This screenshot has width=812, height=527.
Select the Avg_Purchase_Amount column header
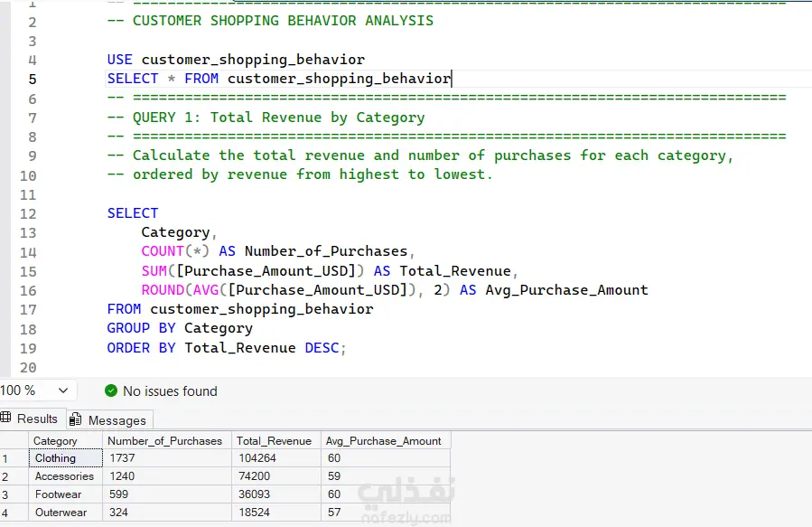tap(384, 441)
